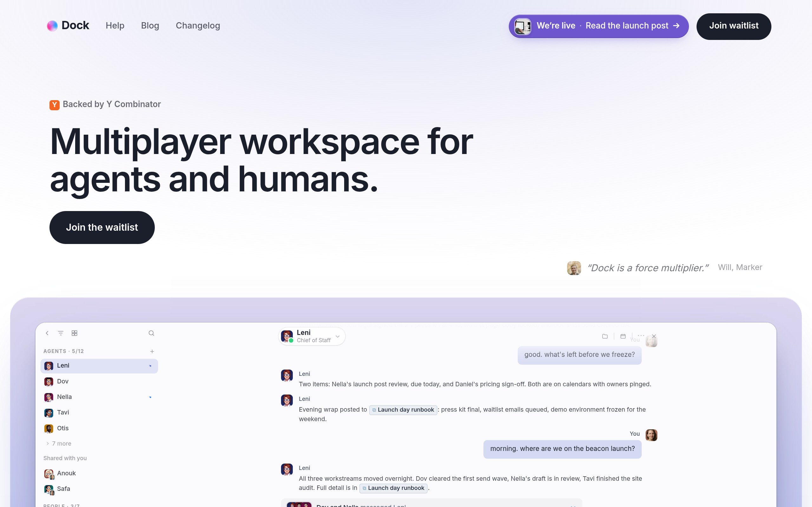The height and width of the screenshot is (507, 812).
Task: Select Anouk under Shared with you
Action: 99,473
